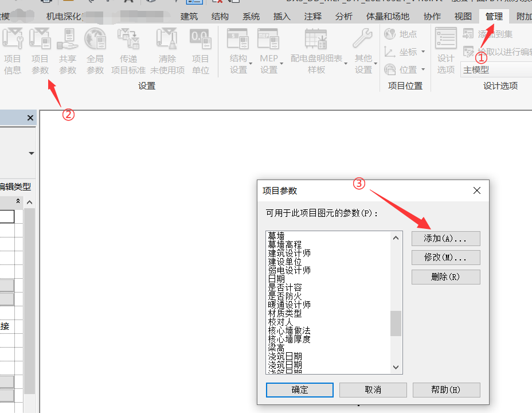The image size is (532, 413).
Task: Collapse the properties group double-chevron
Action: coord(18,201)
